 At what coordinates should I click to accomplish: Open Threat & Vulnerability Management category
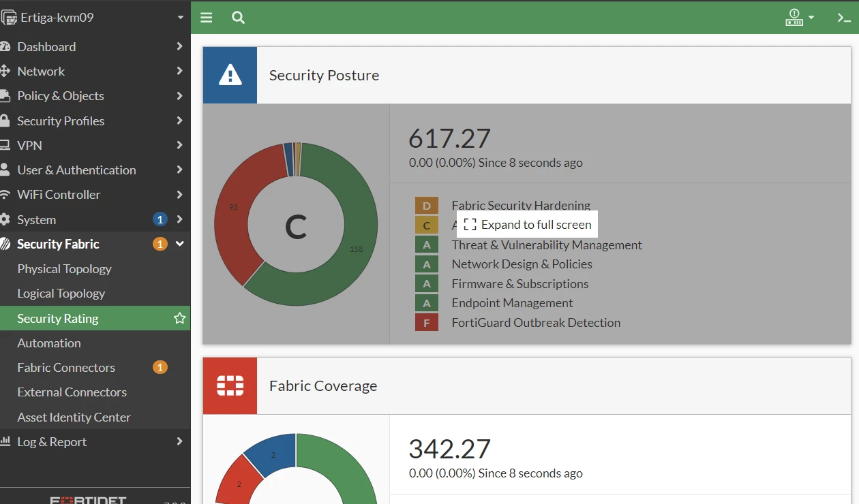(x=547, y=245)
